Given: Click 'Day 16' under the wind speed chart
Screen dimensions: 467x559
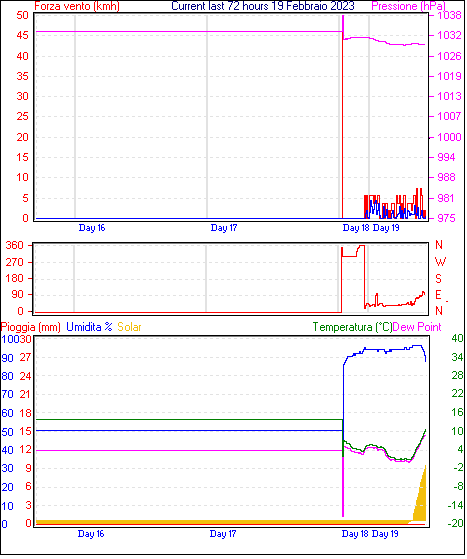Looking at the screenshot, I should (x=92, y=228).
